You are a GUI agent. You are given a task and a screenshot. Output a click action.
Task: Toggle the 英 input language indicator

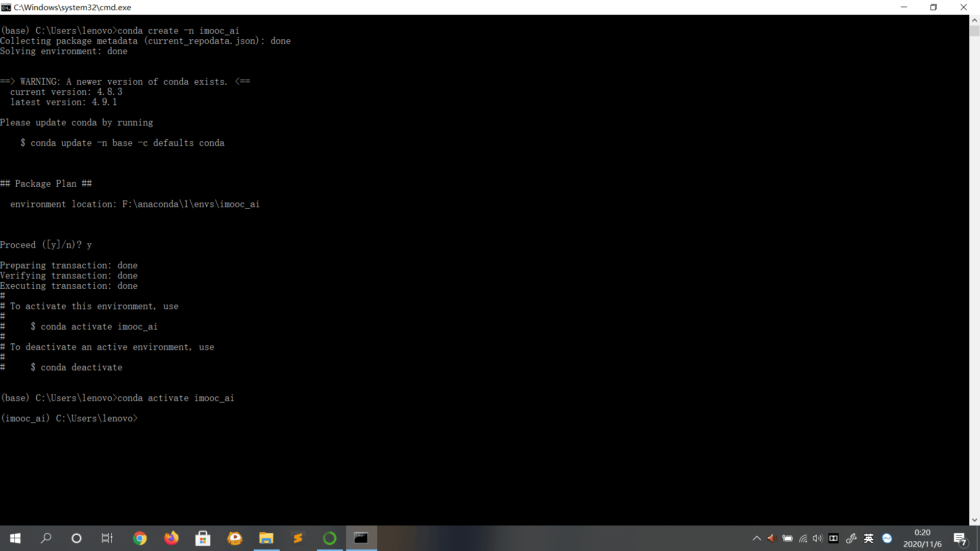click(x=868, y=538)
